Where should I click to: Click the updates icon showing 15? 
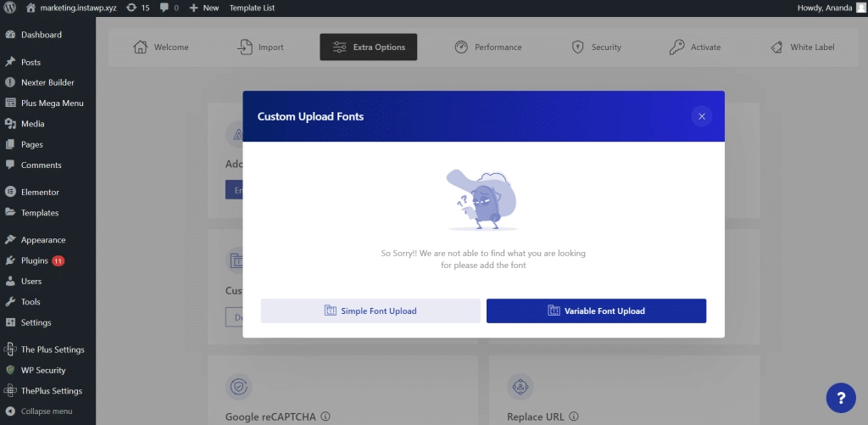click(x=137, y=8)
